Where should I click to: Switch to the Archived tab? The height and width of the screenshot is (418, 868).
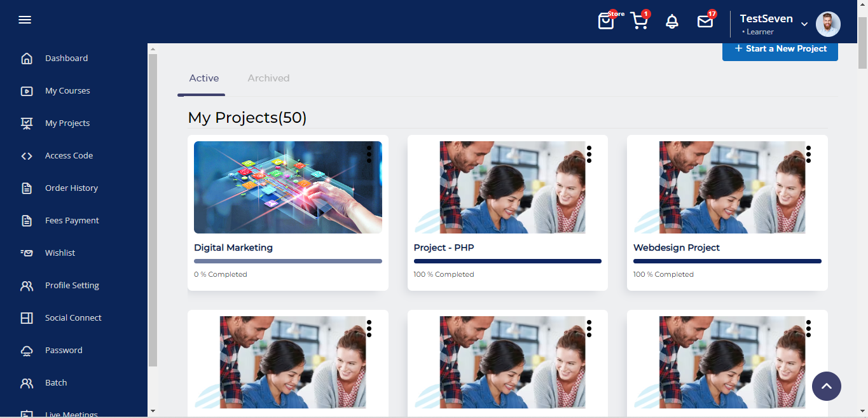268,78
